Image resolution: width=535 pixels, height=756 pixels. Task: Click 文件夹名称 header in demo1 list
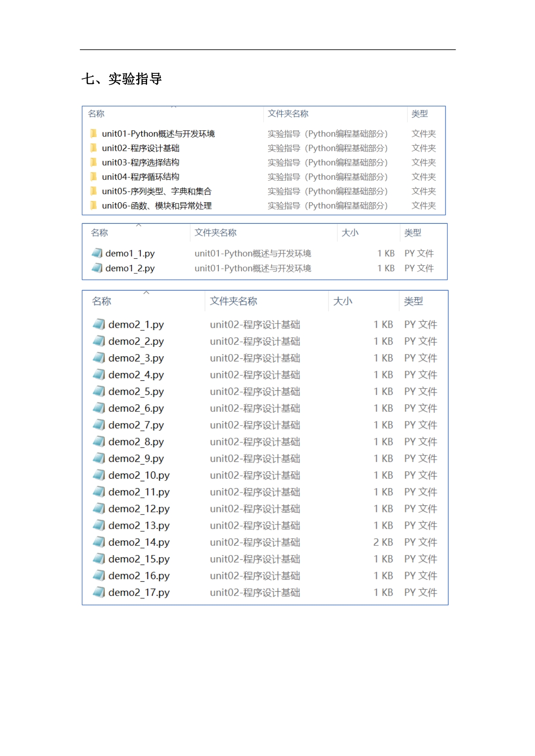tap(215, 233)
